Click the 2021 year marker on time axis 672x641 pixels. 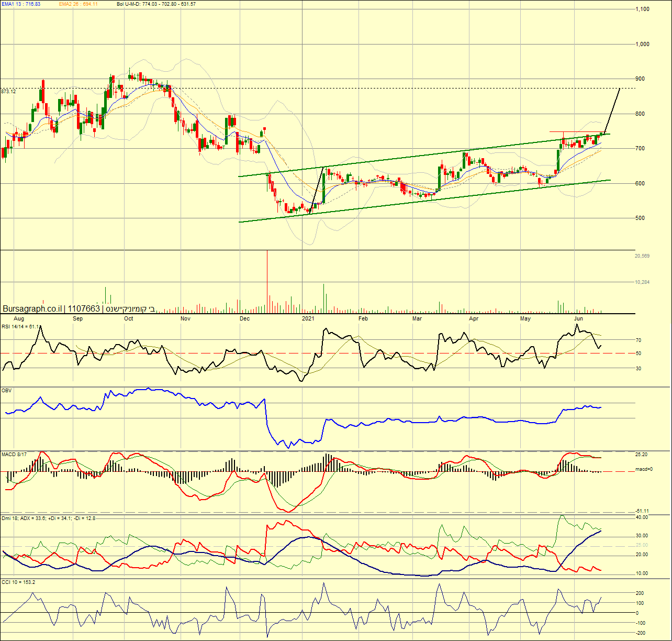pos(308,318)
